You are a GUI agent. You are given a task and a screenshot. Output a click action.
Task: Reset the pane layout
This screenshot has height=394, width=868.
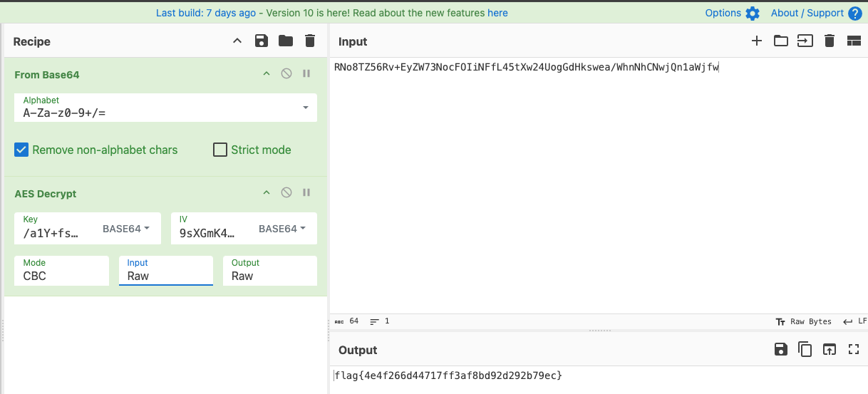point(854,41)
